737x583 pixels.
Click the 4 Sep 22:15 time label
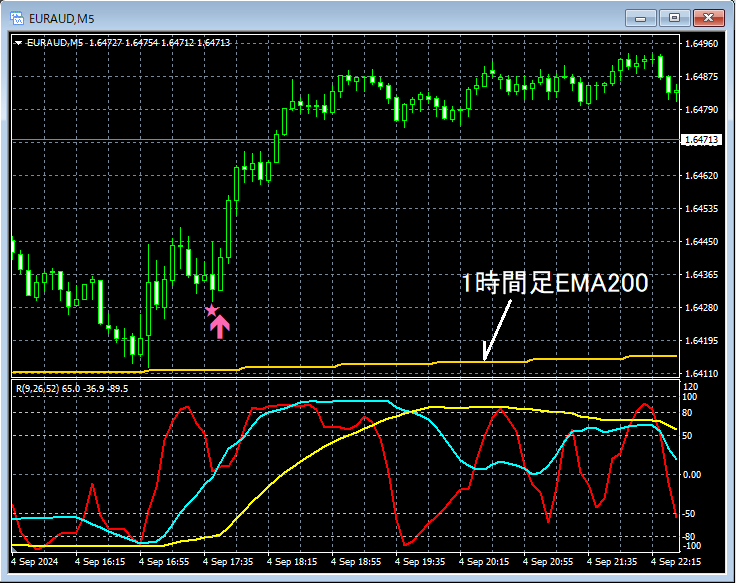coord(675,562)
